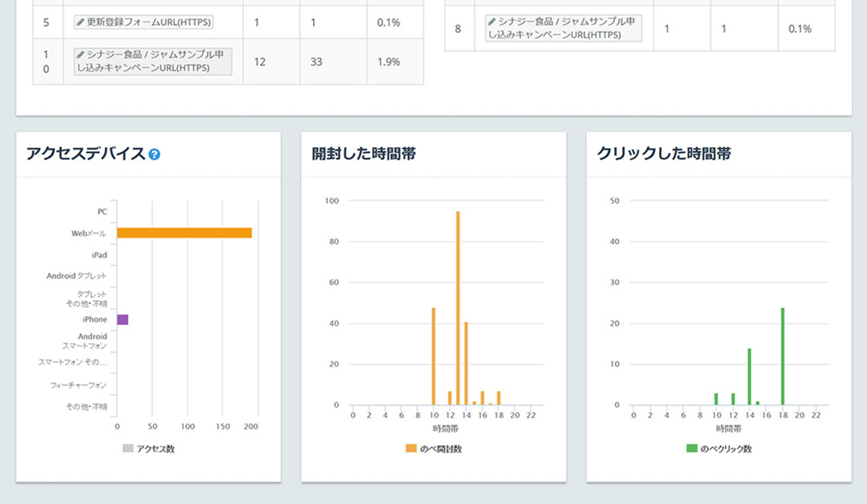This screenshot has width=867, height=504.
Task: Toggle the のべ開封数 legend entry
Action: pyautogui.click(x=434, y=449)
